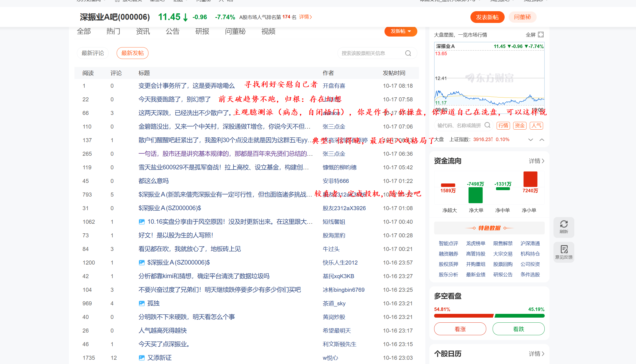Viewport: 636px width, 364px height.
Task: Click the fullscreen icon beside 全屏
Action: point(541,35)
